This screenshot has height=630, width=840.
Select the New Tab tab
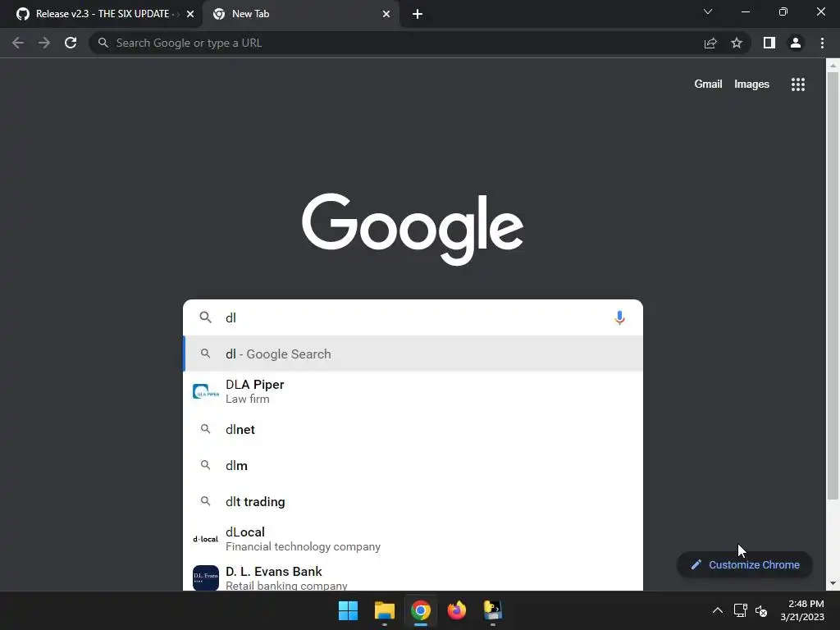click(x=301, y=14)
